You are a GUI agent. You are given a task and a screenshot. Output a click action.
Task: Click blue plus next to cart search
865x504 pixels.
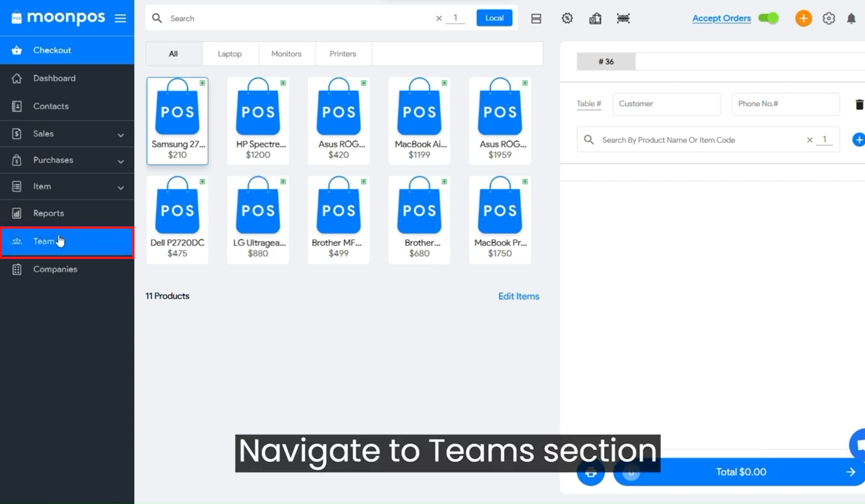point(858,140)
